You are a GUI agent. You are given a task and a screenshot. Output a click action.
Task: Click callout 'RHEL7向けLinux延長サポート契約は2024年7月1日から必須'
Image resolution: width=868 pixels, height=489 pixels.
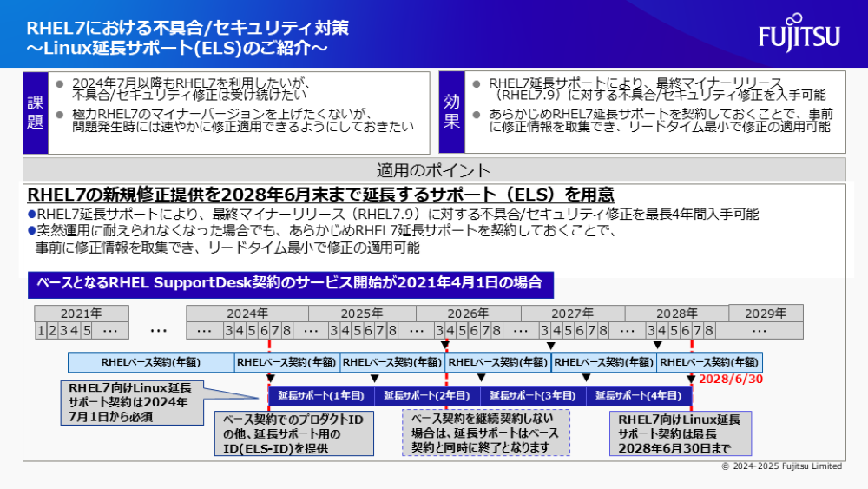coord(132,403)
